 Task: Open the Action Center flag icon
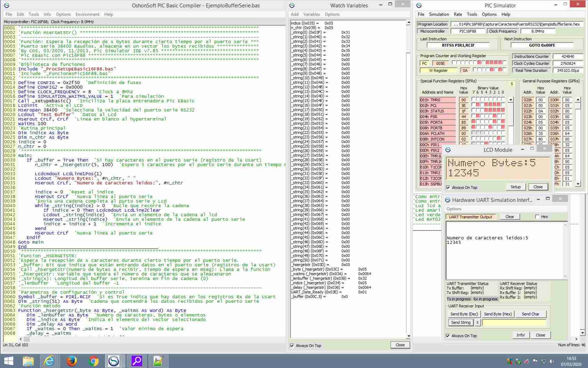(535, 361)
